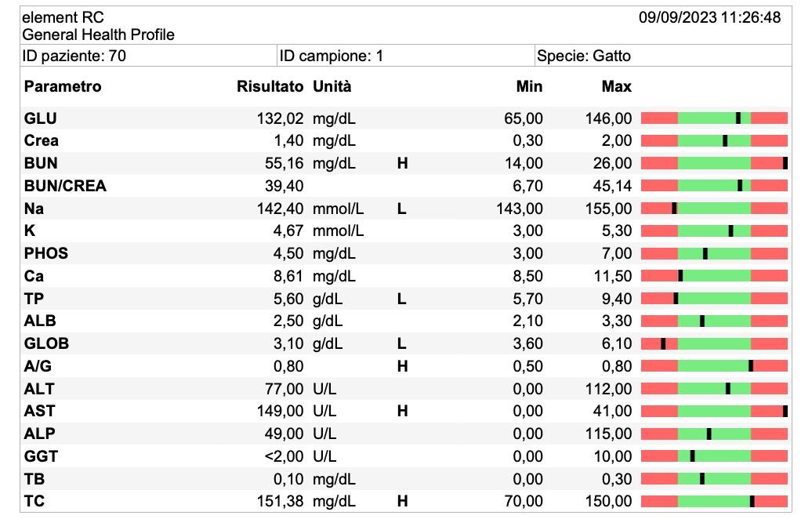
Task: Click the Crea parameter label
Action: coord(42,140)
